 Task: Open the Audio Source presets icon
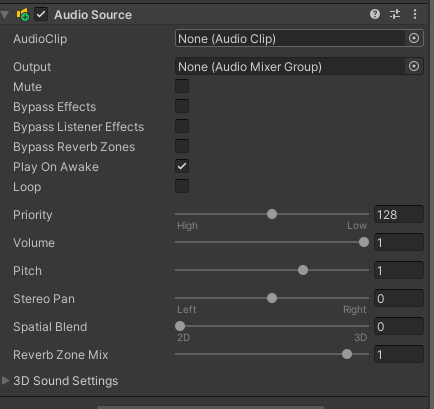(395, 14)
